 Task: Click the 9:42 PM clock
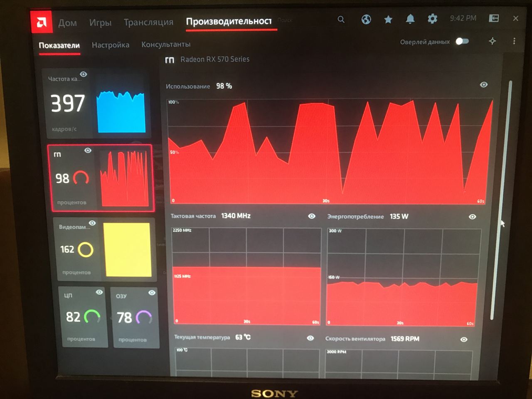pos(463,18)
